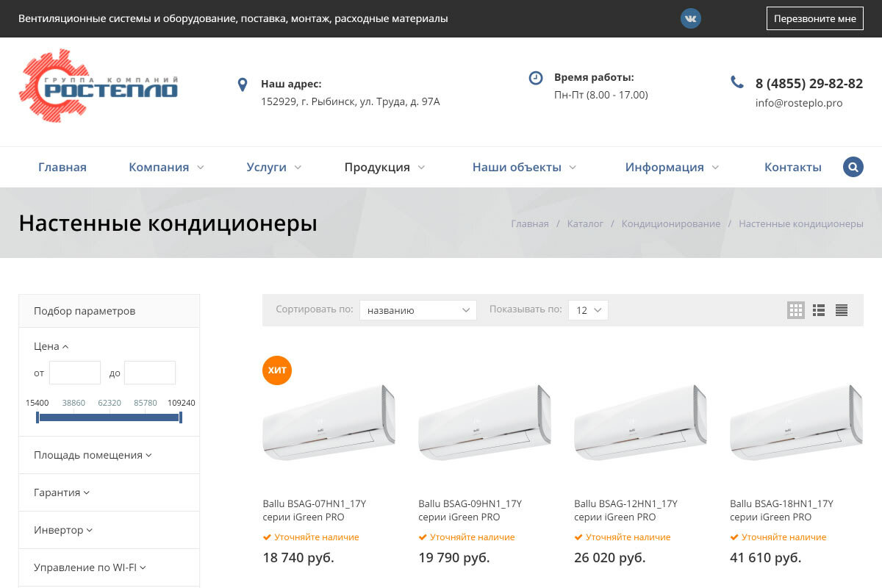
Task: Open the Главная menu item
Action: [x=62, y=167]
